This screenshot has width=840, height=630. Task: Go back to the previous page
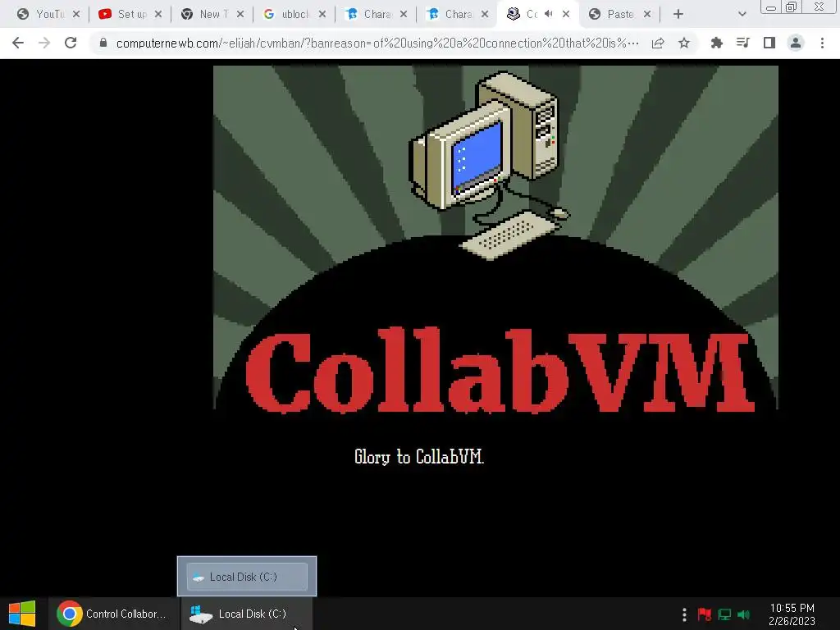[18, 43]
